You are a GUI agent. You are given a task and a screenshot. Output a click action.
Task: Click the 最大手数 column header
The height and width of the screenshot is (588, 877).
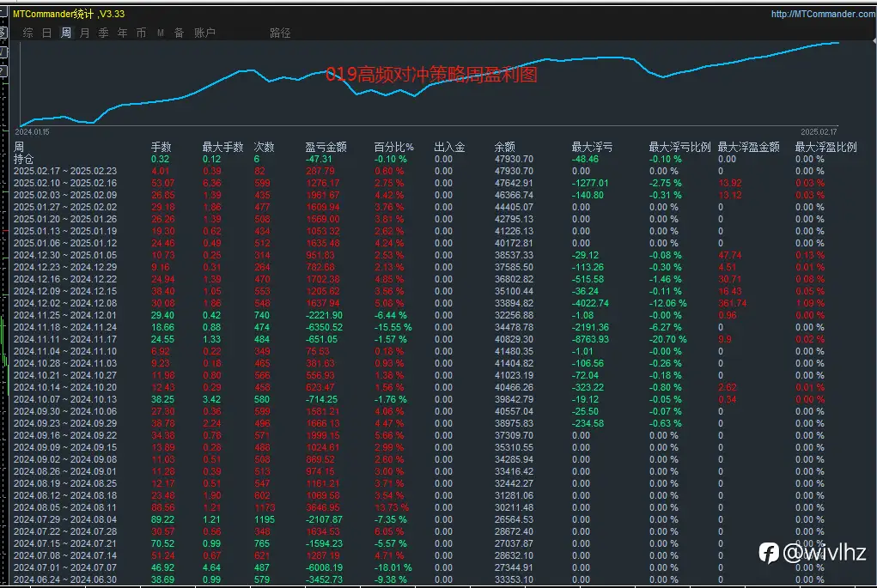(x=222, y=147)
